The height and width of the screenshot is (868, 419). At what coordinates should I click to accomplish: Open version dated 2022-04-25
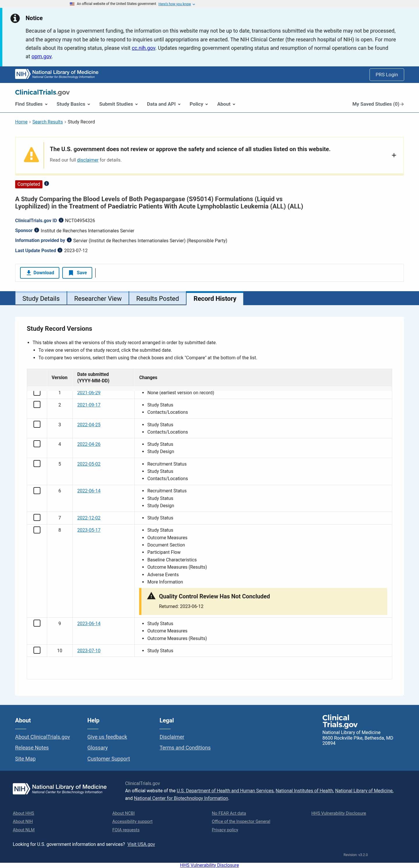click(x=89, y=425)
